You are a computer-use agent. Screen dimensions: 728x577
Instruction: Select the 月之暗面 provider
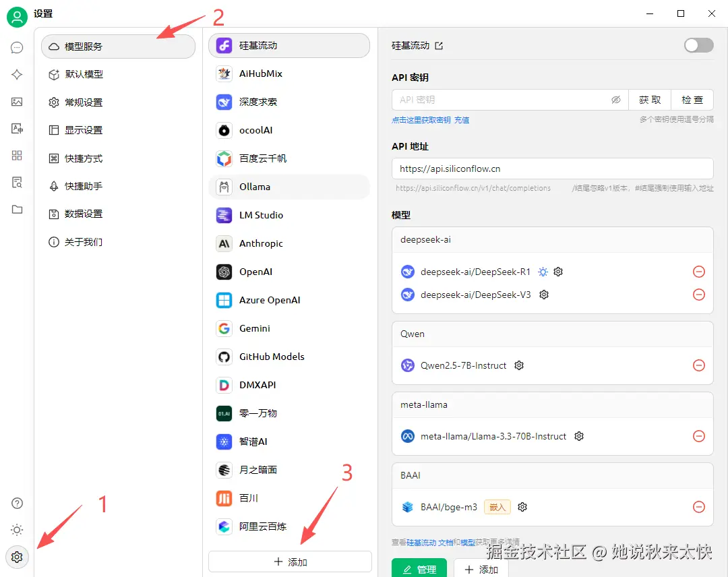coord(289,470)
